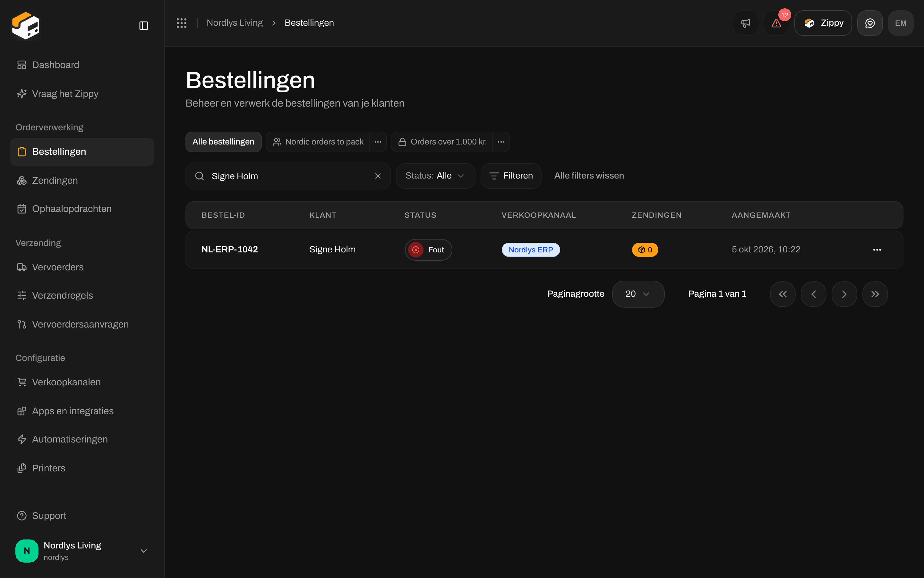The width and height of the screenshot is (924, 578).
Task: Click the Nordlys Living breadcrumb
Action: tap(235, 23)
